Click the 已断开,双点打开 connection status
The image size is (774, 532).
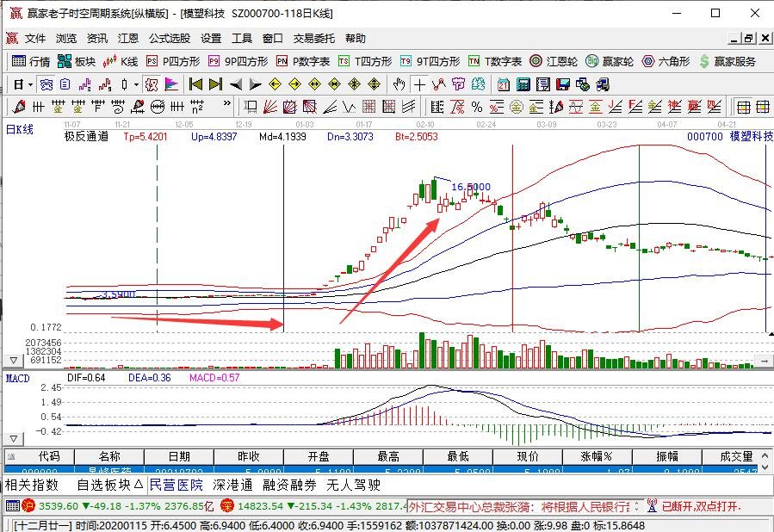coord(702,506)
